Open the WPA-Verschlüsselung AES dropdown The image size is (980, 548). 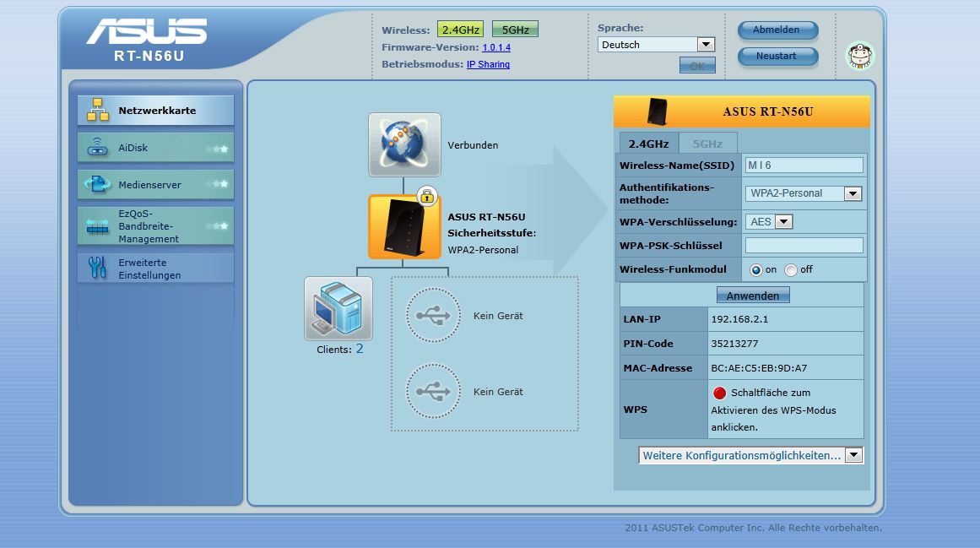(x=769, y=222)
